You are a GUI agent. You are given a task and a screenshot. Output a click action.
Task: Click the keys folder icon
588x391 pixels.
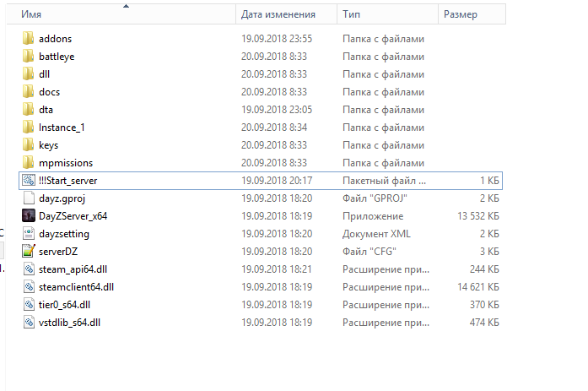28,145
